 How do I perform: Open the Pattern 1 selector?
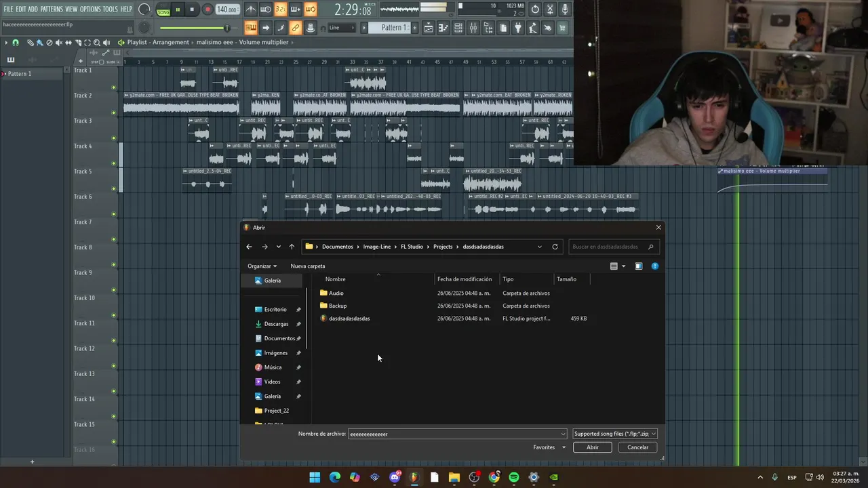pos(394,28)
